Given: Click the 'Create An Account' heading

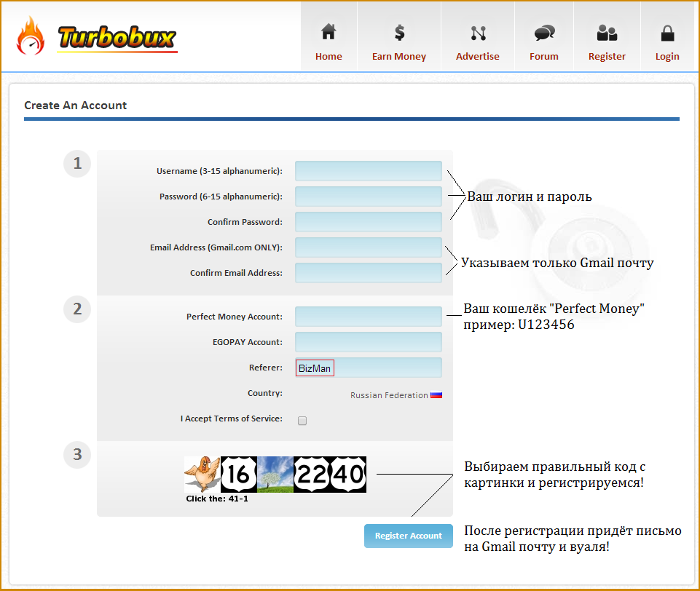Looking at the screenshot, I should [76, 106].
